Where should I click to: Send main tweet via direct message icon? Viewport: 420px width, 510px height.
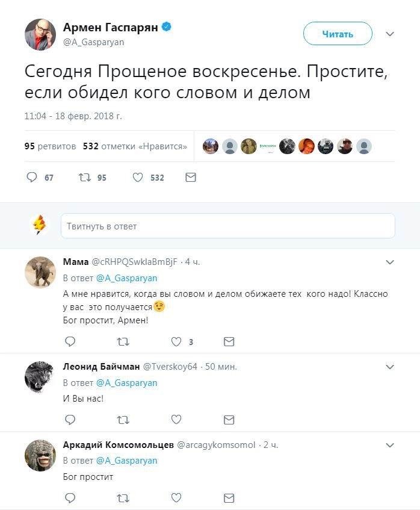point(190,178)
